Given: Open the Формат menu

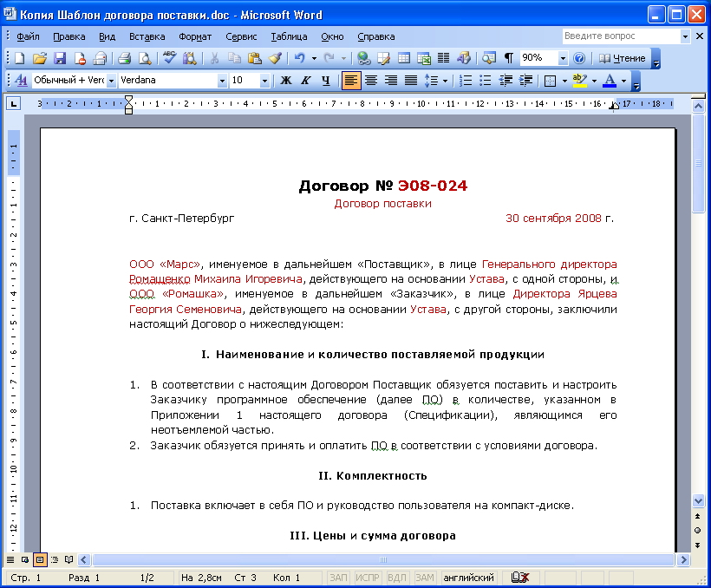Looking at the screenshot, I should pos(195,36).
